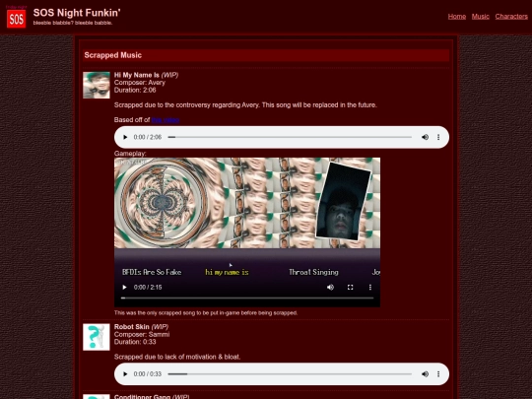Image resolution: width=532 pixels, height=399 pixels.
Task: Click the Hi My Name Is cover thumbnail
Action: pyautogui.click(x=97, y=85)
